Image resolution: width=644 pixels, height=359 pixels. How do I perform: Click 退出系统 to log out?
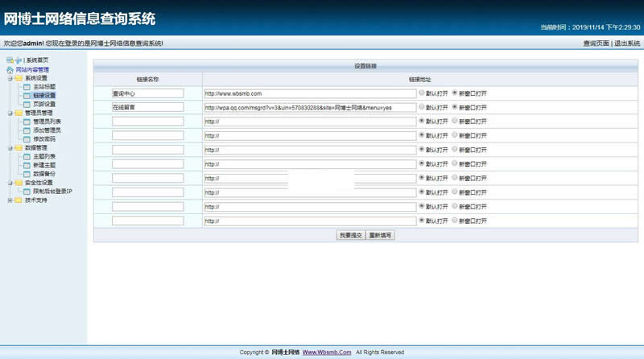pyautogui.click(x=627, y=43)
